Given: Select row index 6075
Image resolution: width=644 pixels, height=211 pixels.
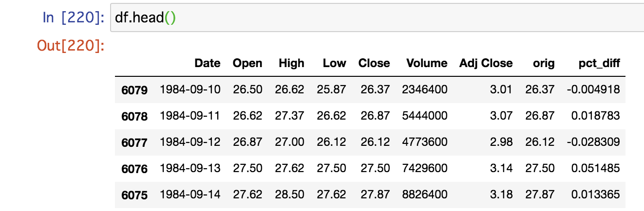Looking at the screenshot, I should [x=134, y=195].
